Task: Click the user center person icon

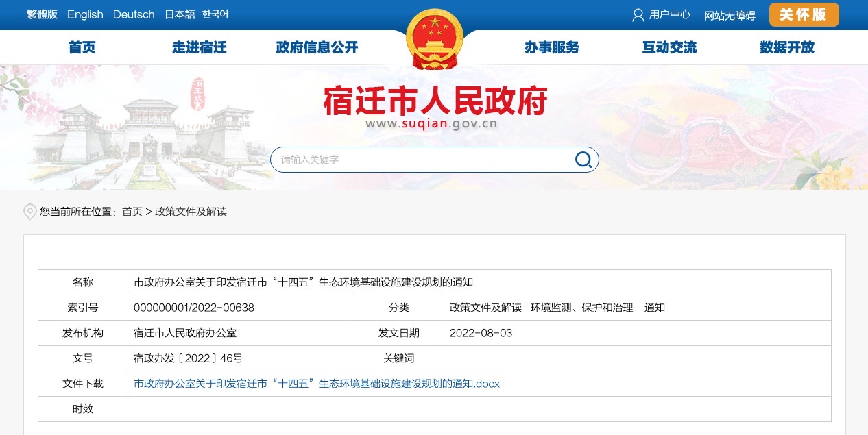Action: click(638, 15)
